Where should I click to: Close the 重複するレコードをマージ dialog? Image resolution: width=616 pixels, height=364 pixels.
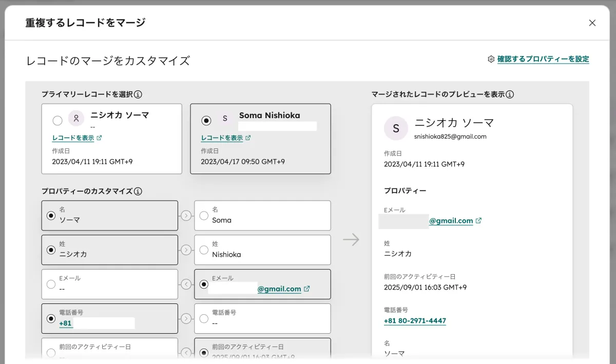(592, 23)
